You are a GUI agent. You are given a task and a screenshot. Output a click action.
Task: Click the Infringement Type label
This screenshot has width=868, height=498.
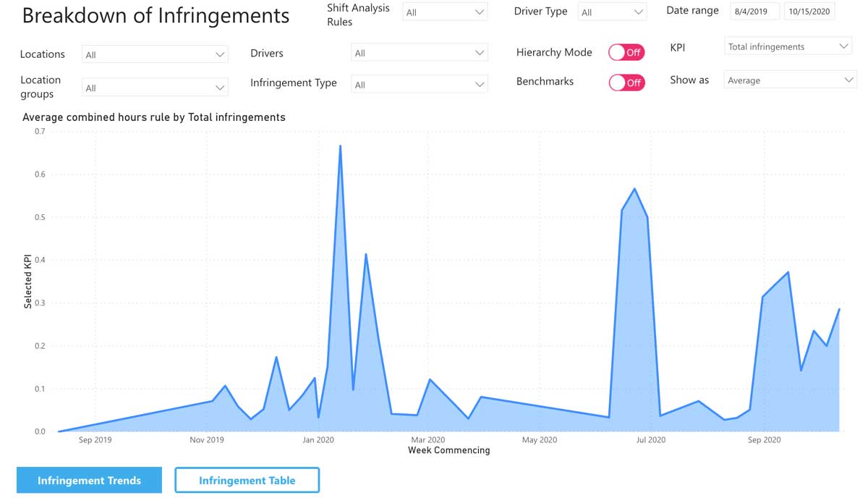tap(294, 83)
